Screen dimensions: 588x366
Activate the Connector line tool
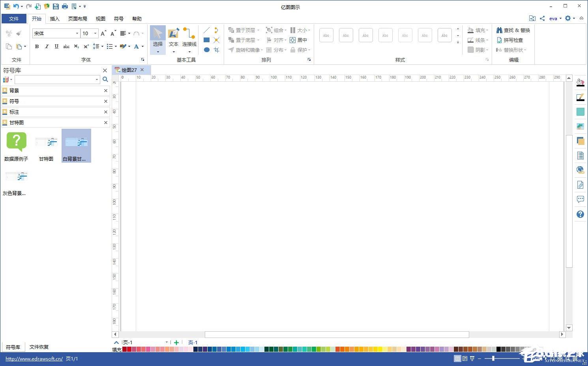click(189, 40)
